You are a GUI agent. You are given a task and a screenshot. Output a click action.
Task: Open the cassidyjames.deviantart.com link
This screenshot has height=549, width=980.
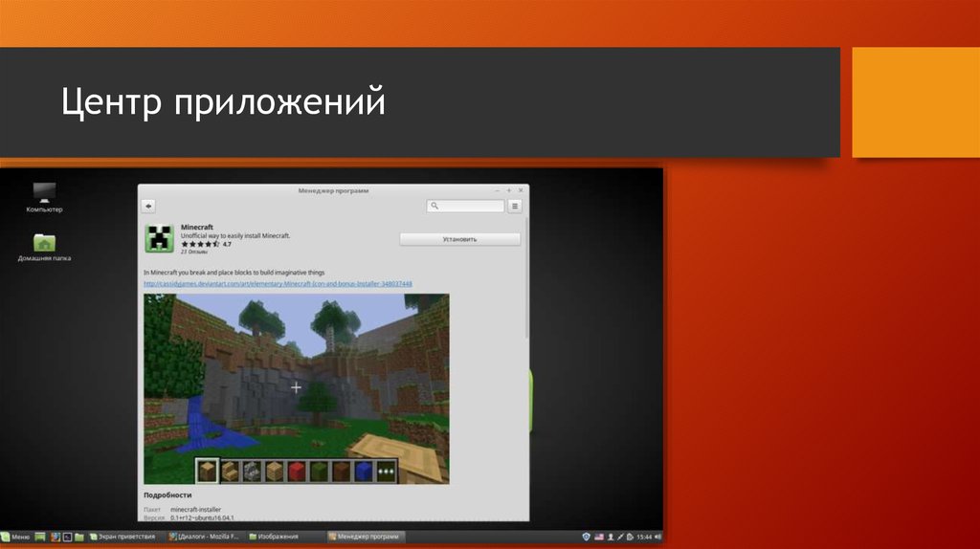click(278, 283)
